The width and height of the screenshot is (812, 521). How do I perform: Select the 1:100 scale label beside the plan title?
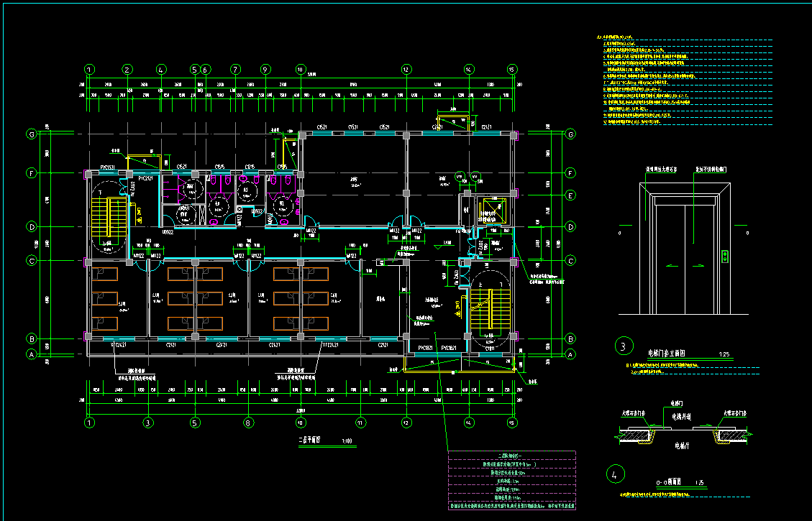coord(347,441)
